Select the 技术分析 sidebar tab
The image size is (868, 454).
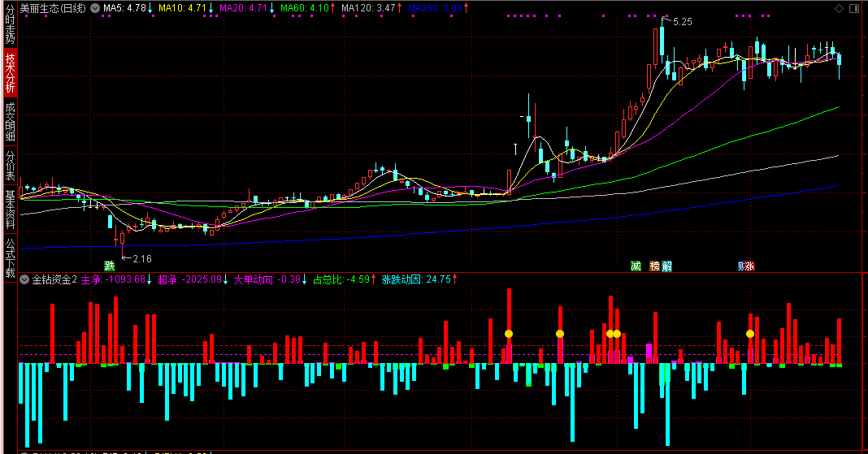tap(10, 73)
